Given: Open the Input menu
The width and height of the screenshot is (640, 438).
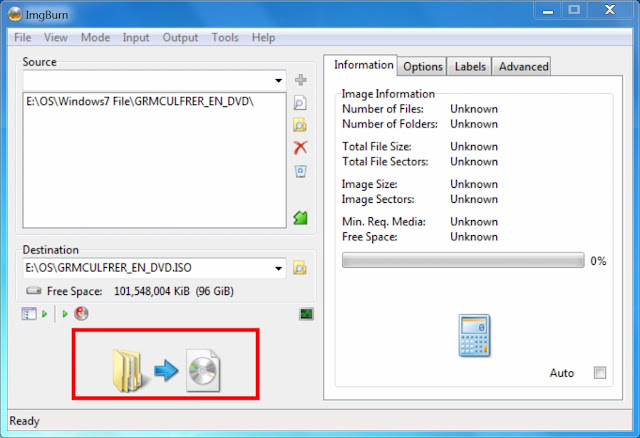Looking at the screenshot, I should point(136,38).
